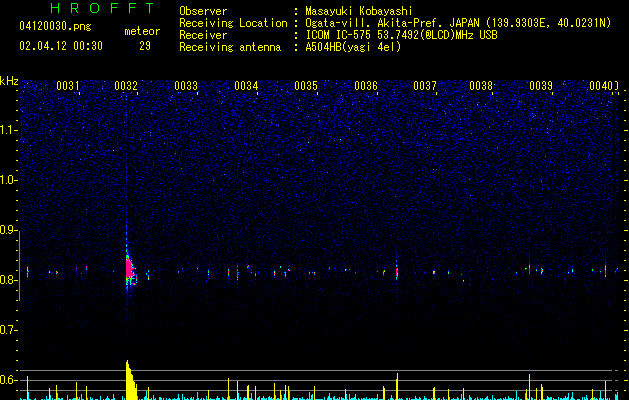Image resolution: width=629 pixels, height=400 pixels.
Task: Select observer name Masayuki Kobayashi
Action: point(359,11)
